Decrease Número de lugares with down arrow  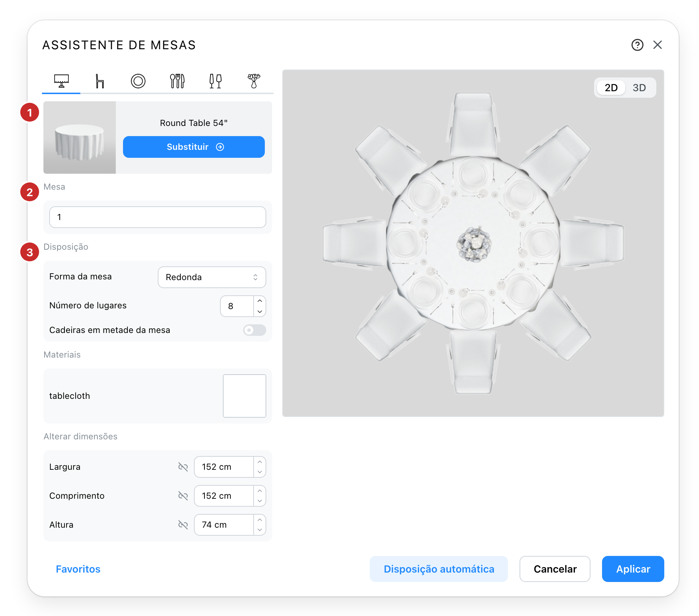[x=260, y=311]
